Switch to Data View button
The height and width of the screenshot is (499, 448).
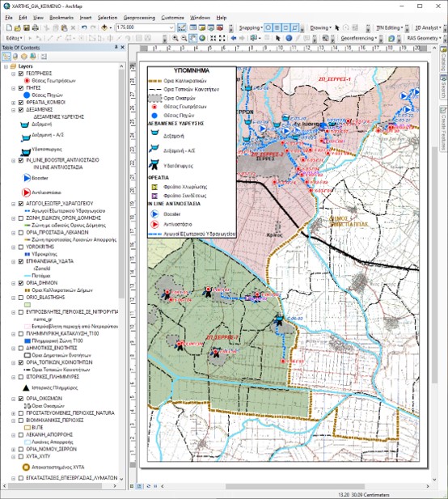tap(132, 486)
